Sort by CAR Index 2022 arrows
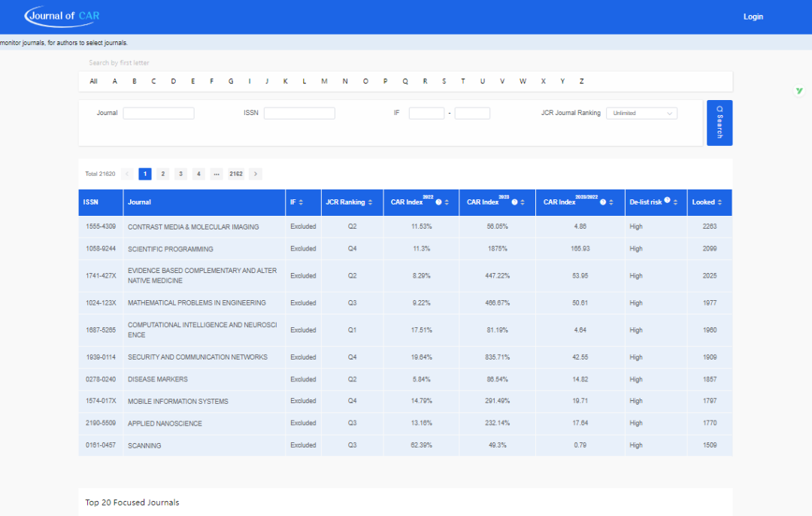Viewport: 812px width, 516px height. pyautogui.click(x=447, y=202)
